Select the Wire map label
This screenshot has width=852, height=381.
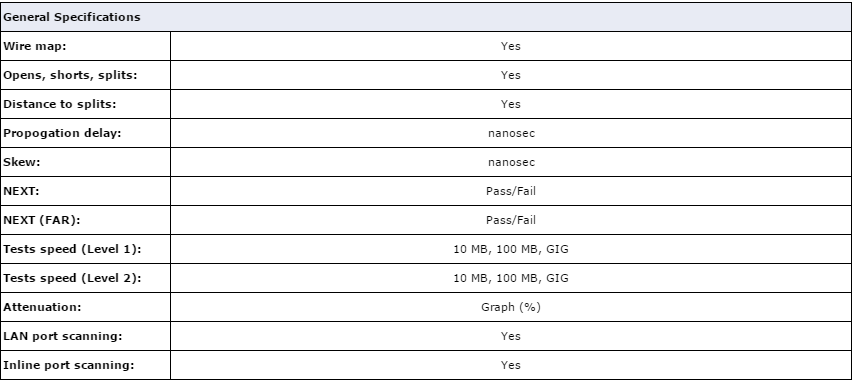pyautogui.click(x=35, y=46)
